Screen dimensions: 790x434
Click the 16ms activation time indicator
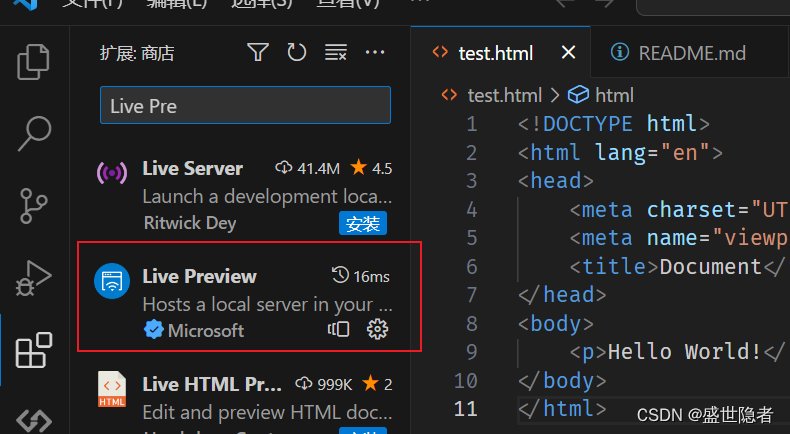361,276
